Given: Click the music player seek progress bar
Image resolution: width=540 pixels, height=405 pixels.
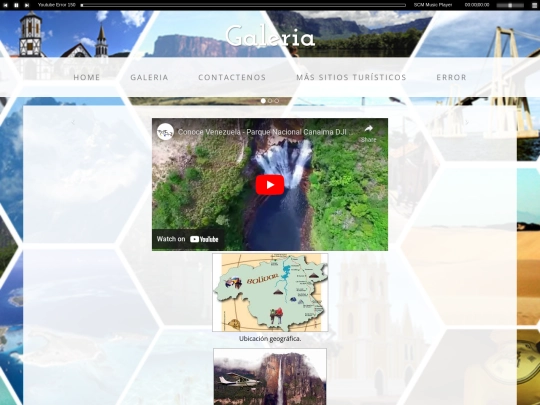Looking at the screenshot, I should (x=244, y=5).
